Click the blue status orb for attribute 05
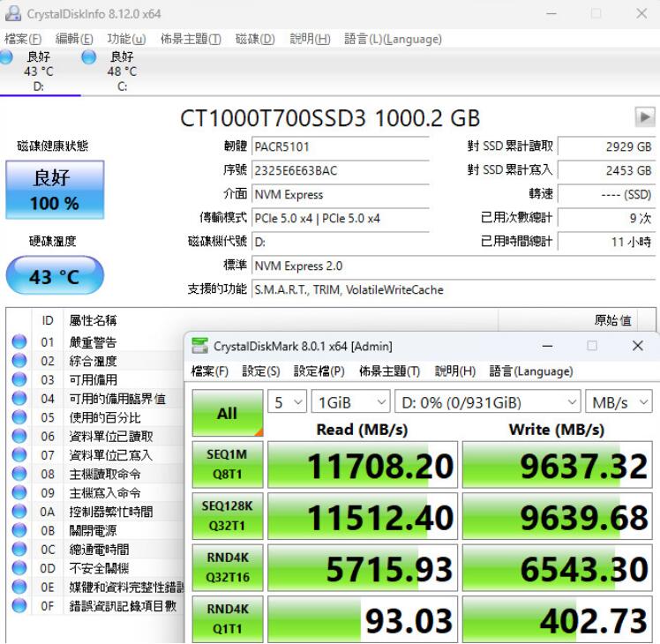The height and width of the screenshot is (644, 660). pos(19,417)
